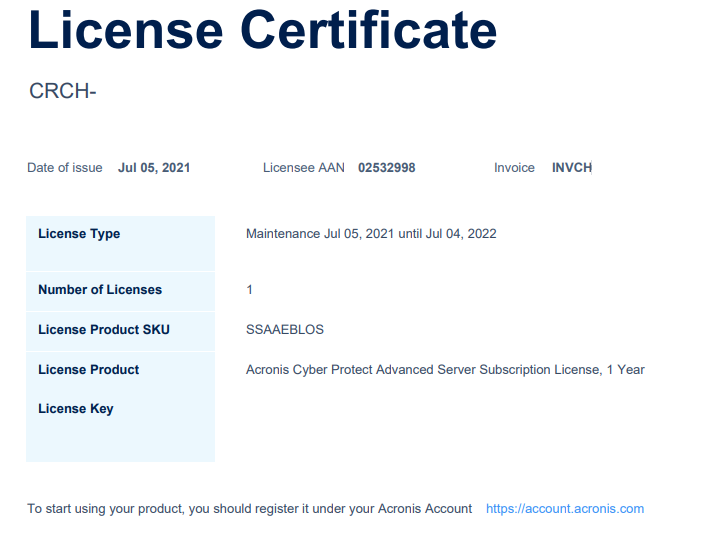Viewport: 727px width, 543px height.
Task: Click the Licensee AAN label
Action: 304,167
